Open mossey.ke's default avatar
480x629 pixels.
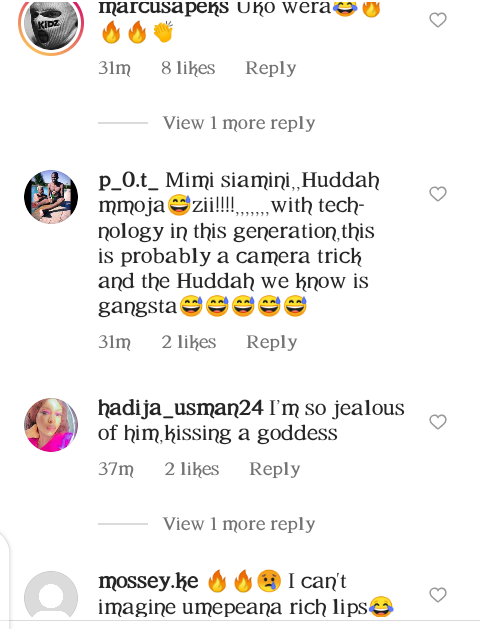pyautogui.click(x=51, y=598)
